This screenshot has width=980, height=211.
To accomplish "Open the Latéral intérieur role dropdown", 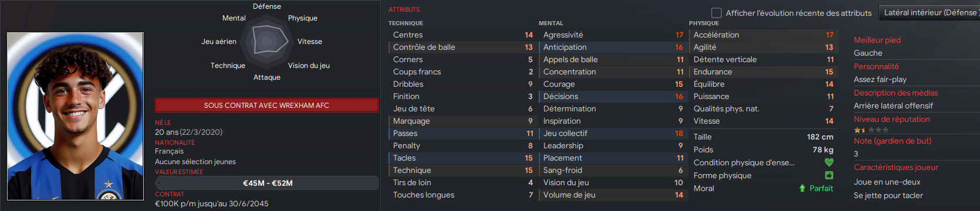I will 930,12.
